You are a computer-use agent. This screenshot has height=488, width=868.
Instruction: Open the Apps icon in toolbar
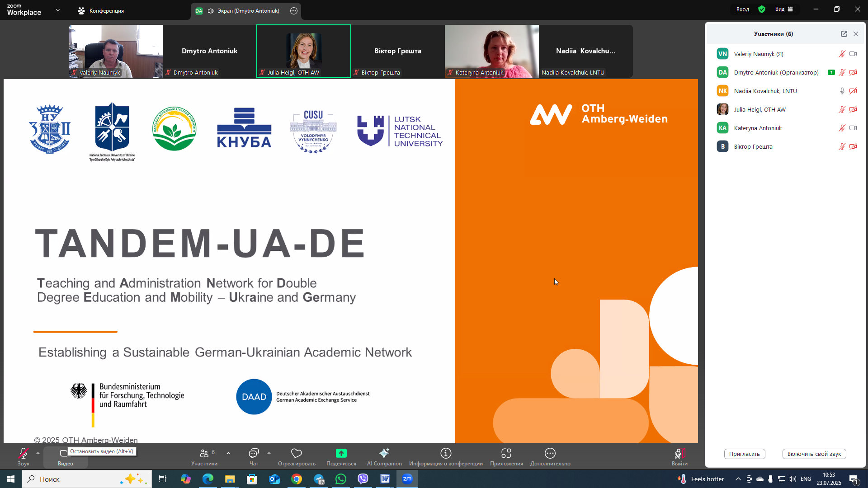[506, 453]
